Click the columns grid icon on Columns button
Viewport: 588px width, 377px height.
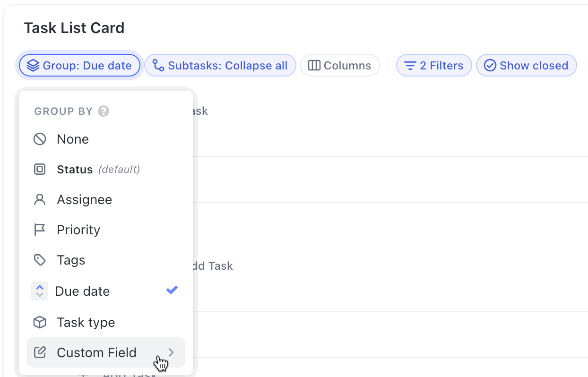(x=315, y=65)
